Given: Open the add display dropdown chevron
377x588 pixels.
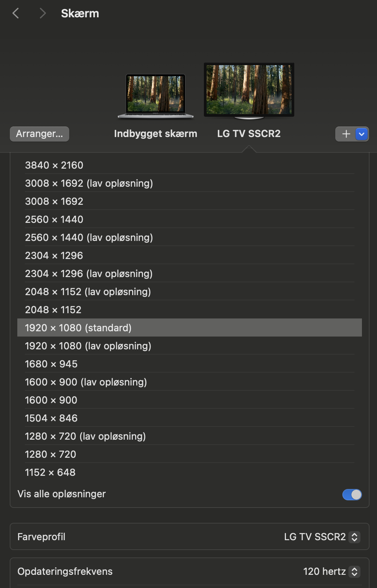Looking at the screenshot, I should [x=361, y=134].
